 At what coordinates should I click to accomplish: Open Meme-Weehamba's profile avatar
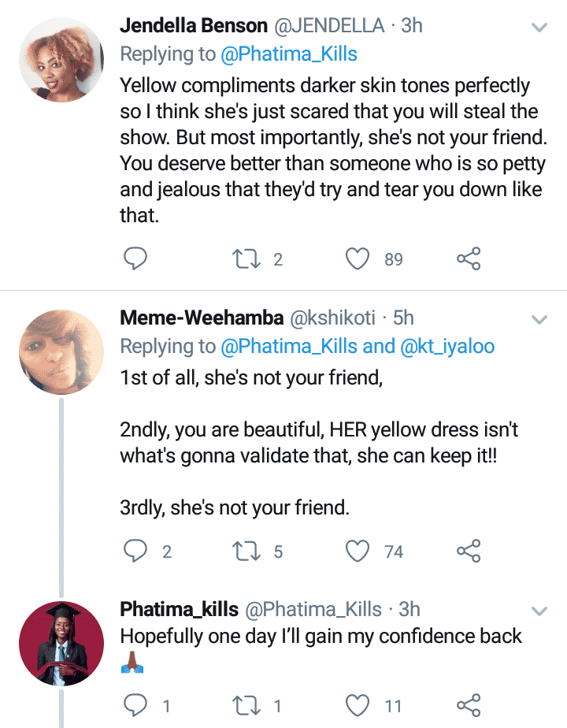click(x=61, y=351)
